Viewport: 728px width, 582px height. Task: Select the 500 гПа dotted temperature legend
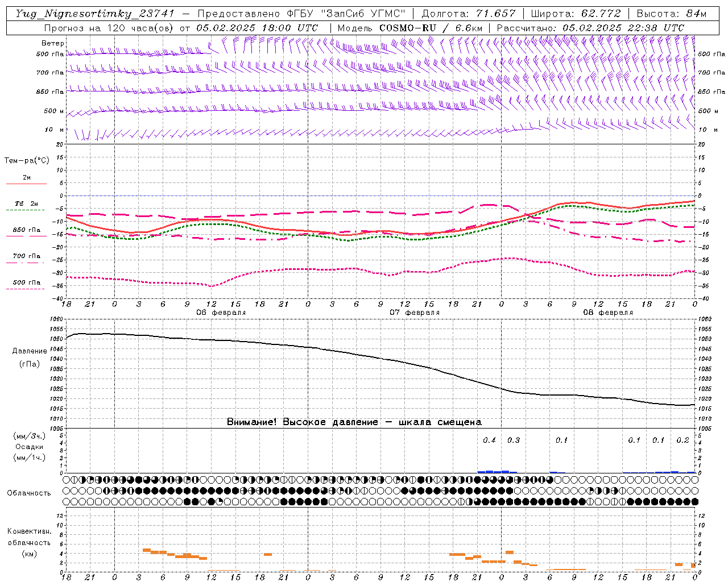tap(26, 289)
